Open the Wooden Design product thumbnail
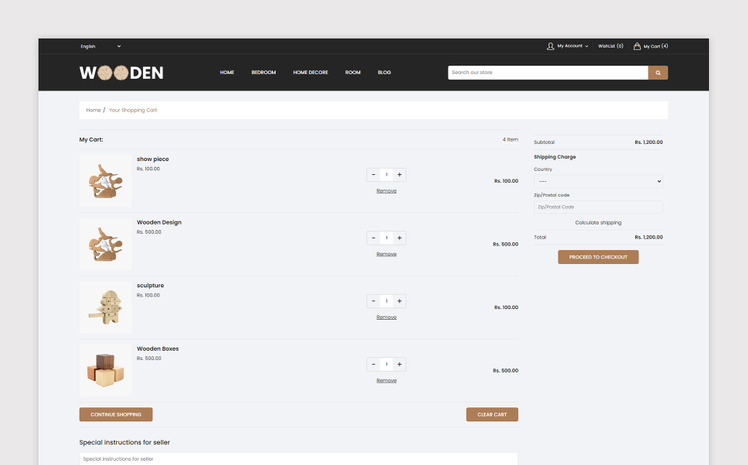748x465 pixels. click(x=105, y=244)
